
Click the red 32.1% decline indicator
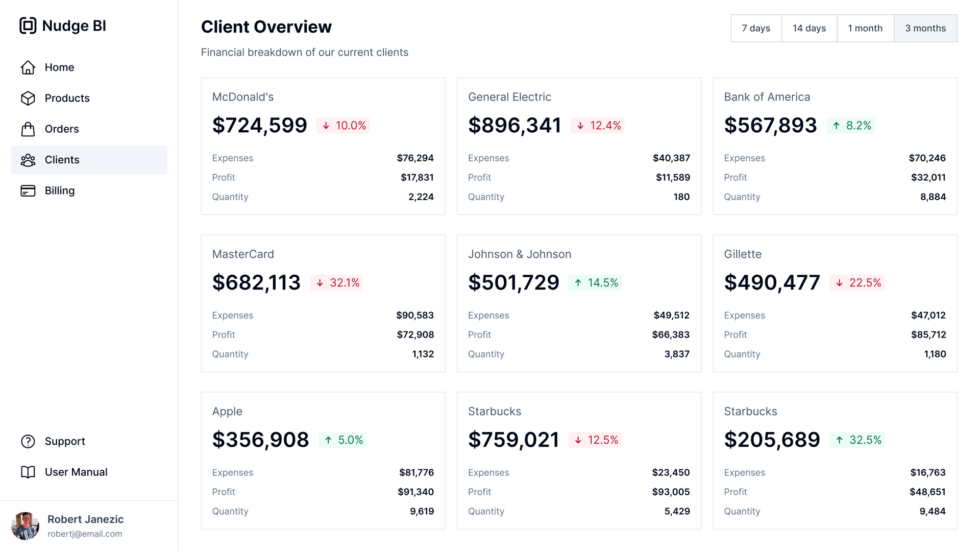coord(336,282)
